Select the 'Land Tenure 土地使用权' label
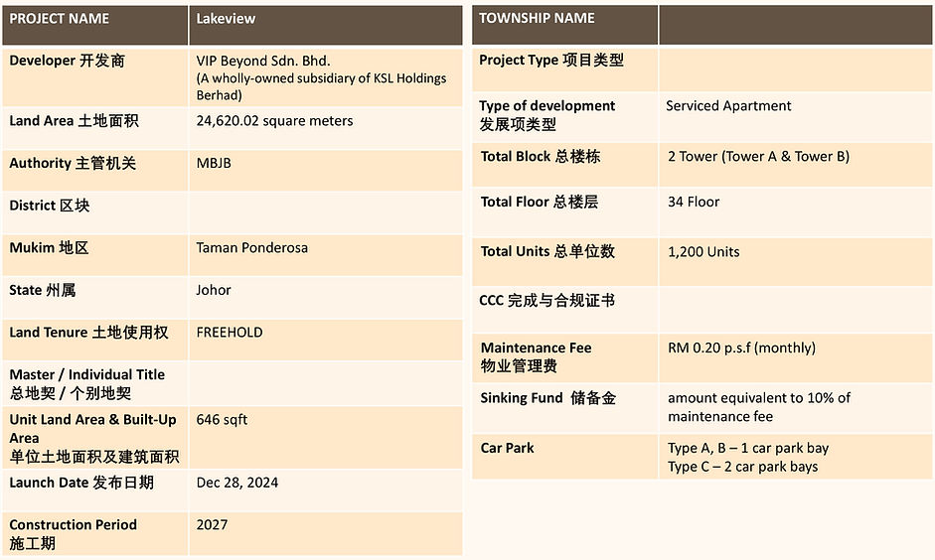 [x=88, y=333]
